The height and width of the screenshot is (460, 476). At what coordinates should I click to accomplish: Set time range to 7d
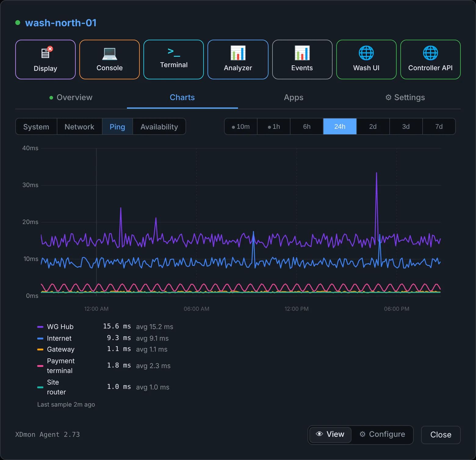tap(439, 126)
